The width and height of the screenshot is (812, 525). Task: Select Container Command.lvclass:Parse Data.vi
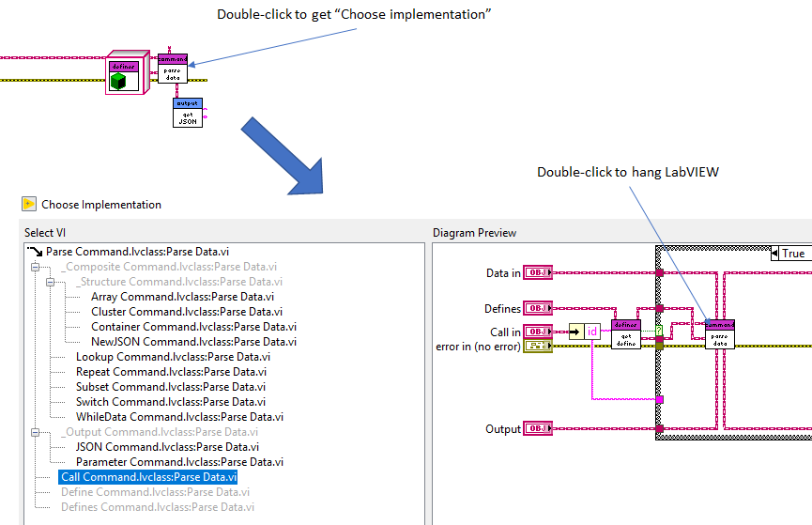click(x=193, y=327)
